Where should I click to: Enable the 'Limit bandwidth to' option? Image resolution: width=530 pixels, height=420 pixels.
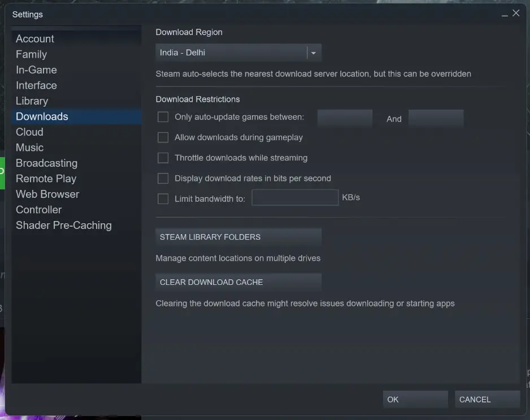[x=163, y=198]
